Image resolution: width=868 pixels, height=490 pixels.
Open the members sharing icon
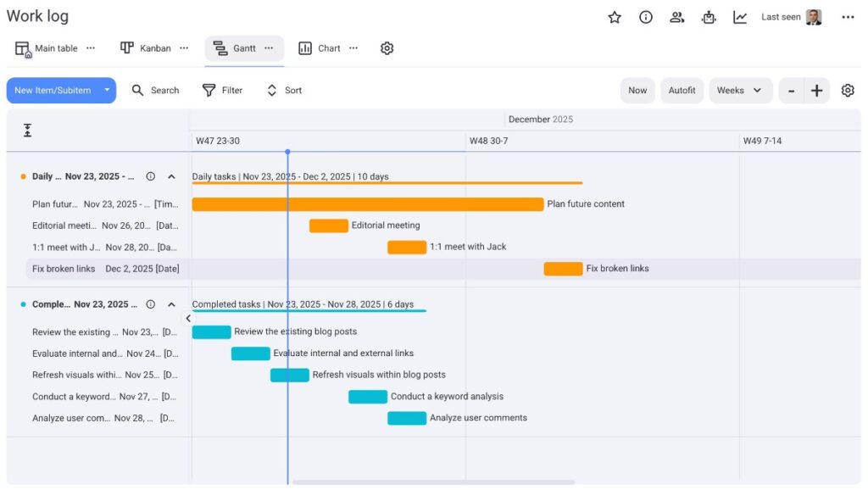point(676,17)
